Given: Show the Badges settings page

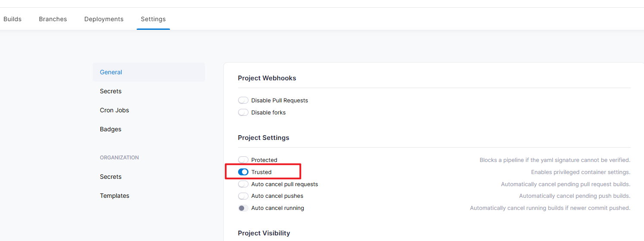Looking at the screenshot, I should [110, 129].
